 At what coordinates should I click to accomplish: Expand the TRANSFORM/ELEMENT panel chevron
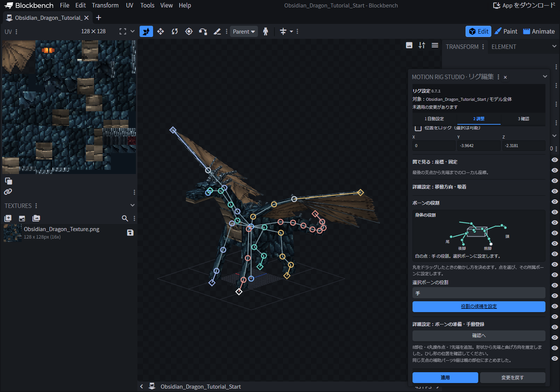click(554, 46)
